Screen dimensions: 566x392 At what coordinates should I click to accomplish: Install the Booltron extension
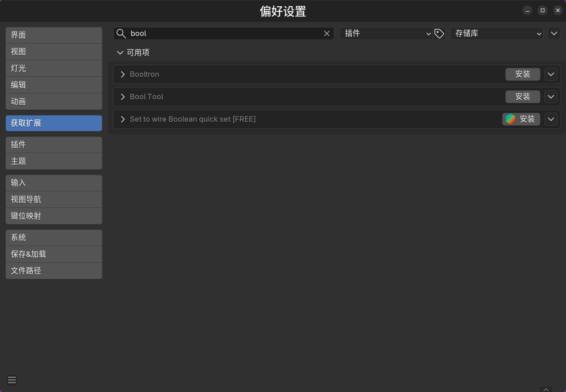click(x=522, y=74)
